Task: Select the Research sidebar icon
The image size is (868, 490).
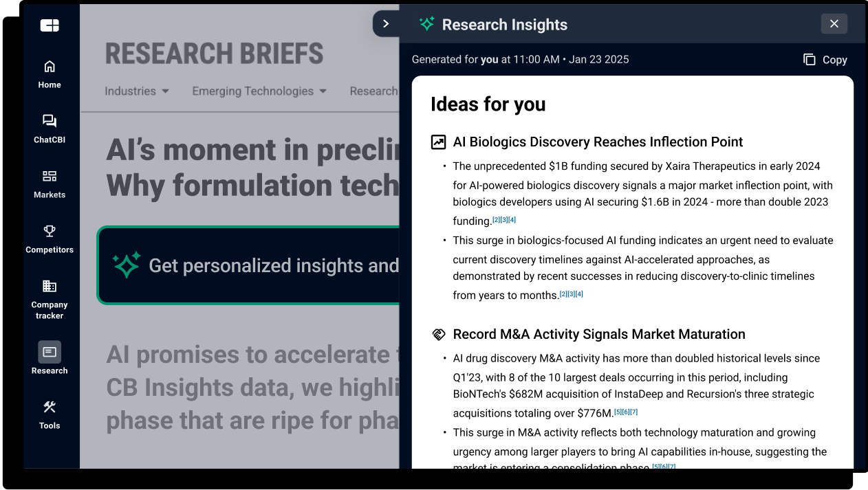Action: (x=49, y=359)
